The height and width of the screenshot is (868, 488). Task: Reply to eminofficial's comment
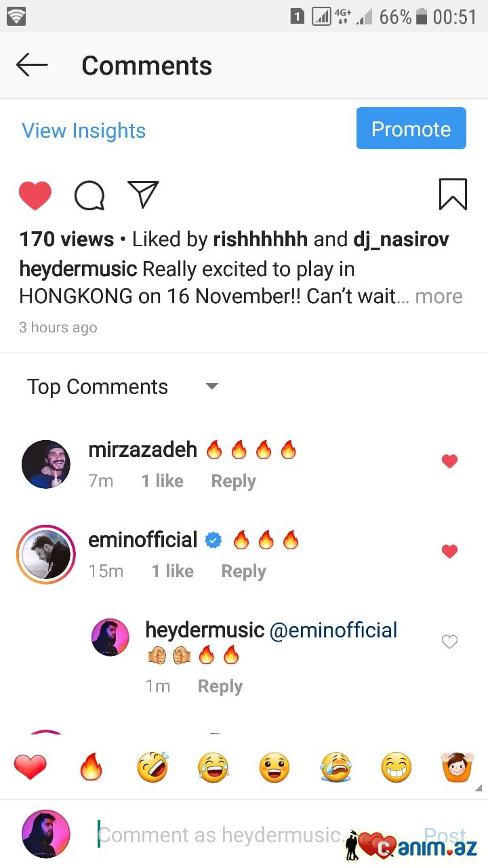coord(243,571)
